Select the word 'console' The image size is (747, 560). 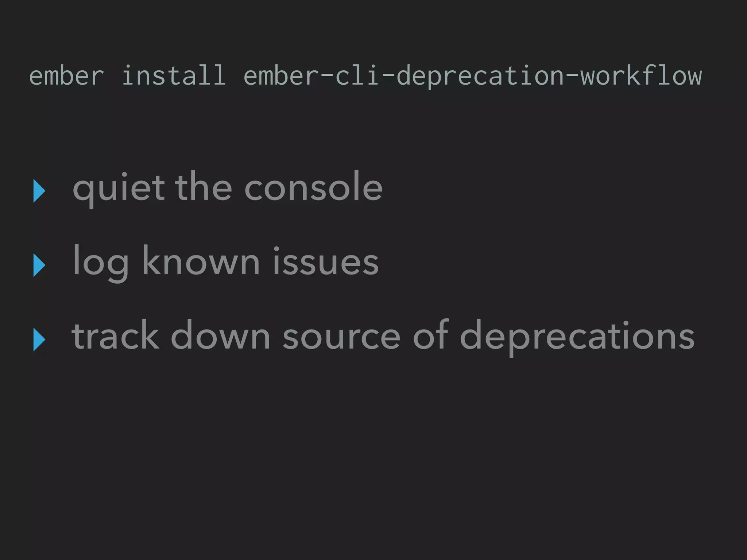point(313,188)
